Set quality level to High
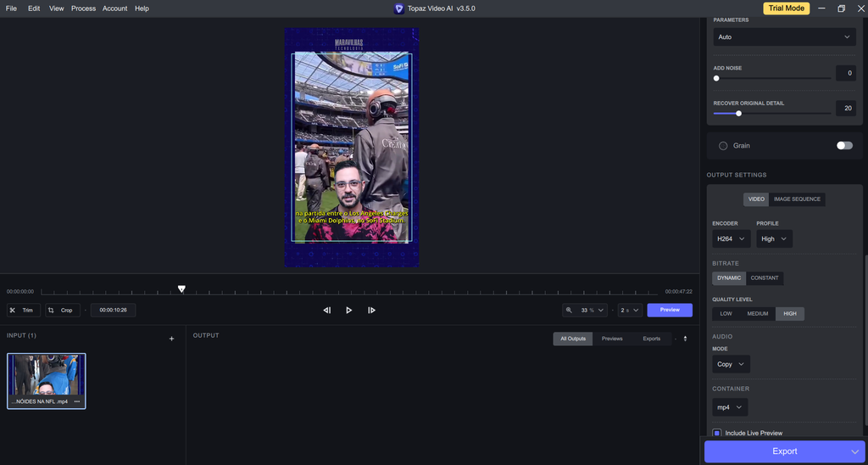The width and height of the screenshot is (868, 465). [x=790, y=314]
